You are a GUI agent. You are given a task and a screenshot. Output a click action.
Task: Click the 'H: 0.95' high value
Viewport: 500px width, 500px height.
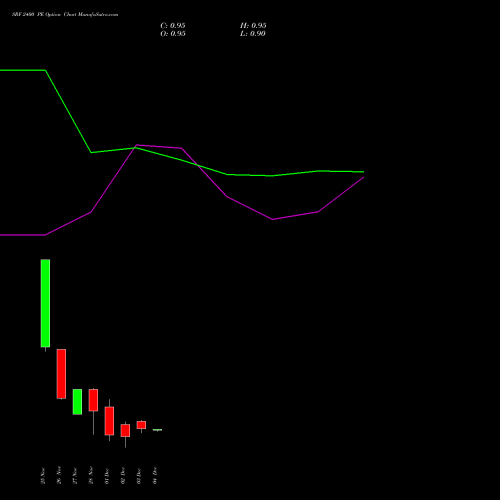tap(253, 26)
